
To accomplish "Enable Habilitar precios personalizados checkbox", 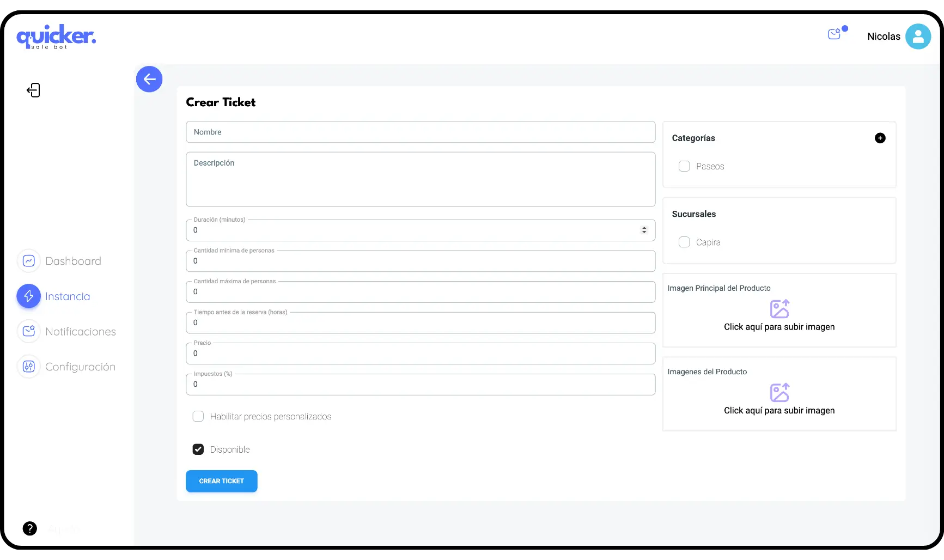I will (198, 416).
